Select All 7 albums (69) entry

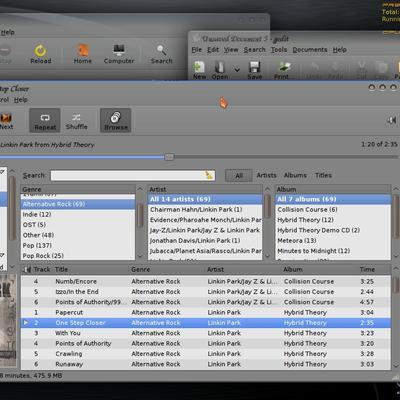click(x=333, y=199)
